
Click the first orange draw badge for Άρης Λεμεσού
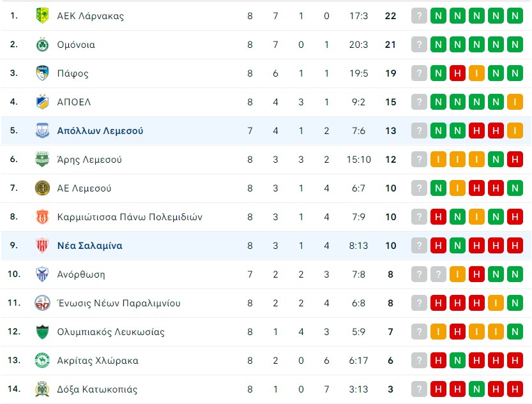pyautogui.click(x=438, y=160)
